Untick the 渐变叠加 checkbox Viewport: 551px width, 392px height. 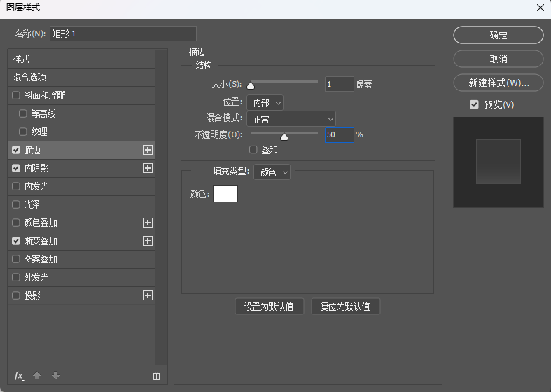click(x=16, y=241)
